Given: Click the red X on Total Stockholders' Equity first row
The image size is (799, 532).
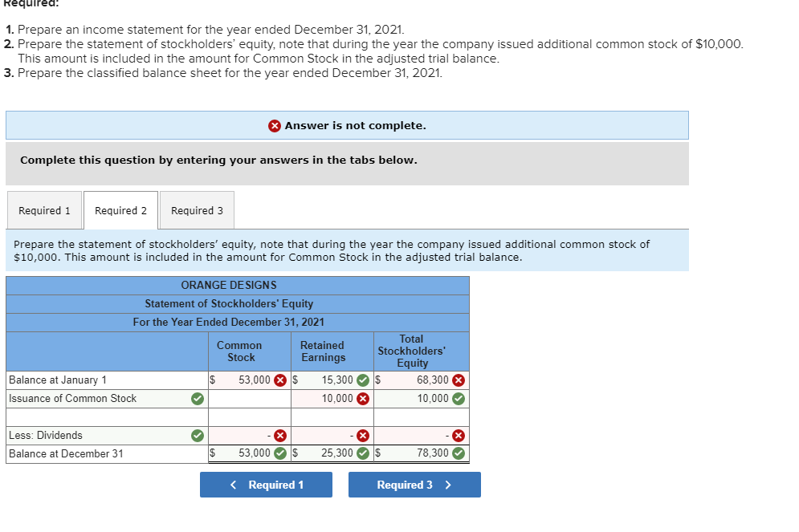Looking at the screenshot, I should click(458, 380).
